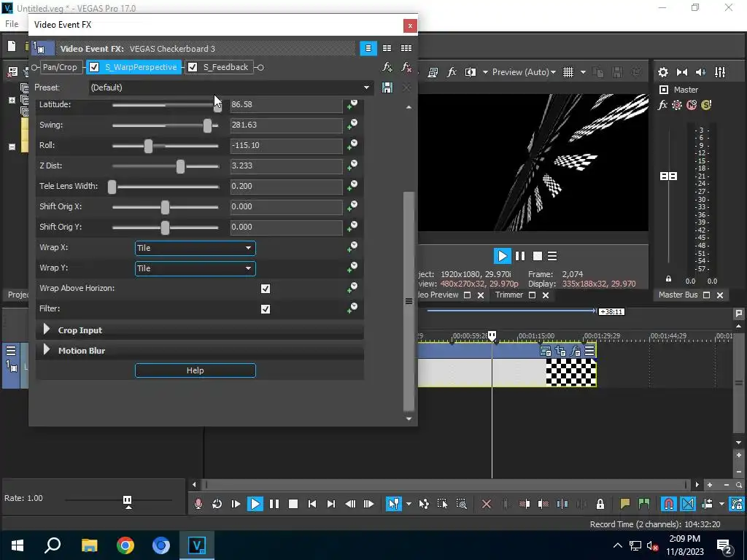Toggle Automatic Crossfades icon
Screen dimensions: 747x560
688,504
